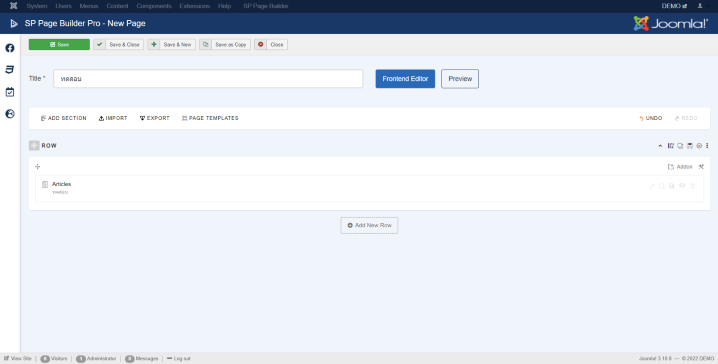Edit the Articles addon pencil icon
Screen dimensions: 718x364
pos(652,186)
